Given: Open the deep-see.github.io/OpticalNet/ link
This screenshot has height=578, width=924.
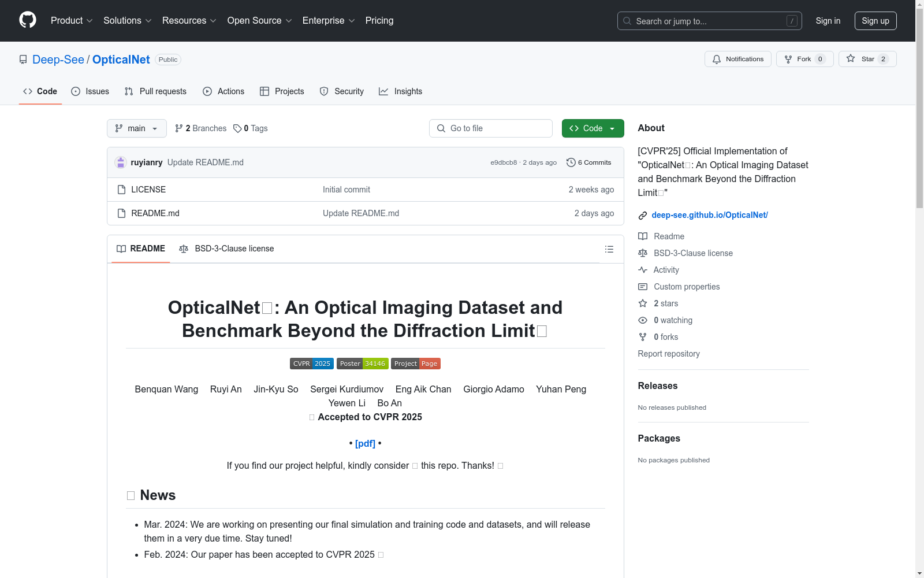Looking at the screenshot, I should (710, 215).
